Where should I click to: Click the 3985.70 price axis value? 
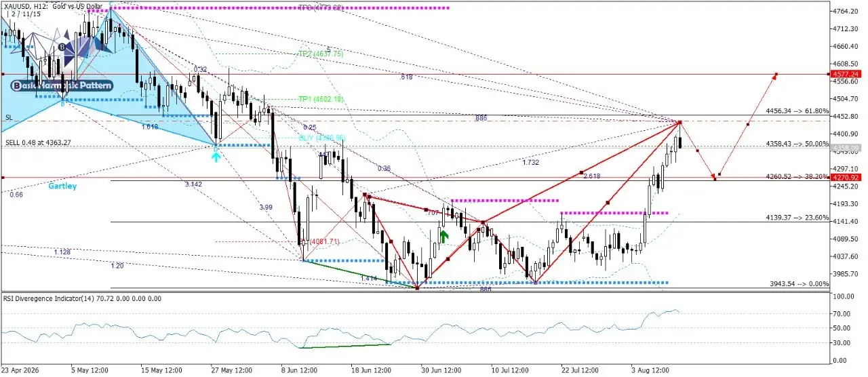[844, 274]
